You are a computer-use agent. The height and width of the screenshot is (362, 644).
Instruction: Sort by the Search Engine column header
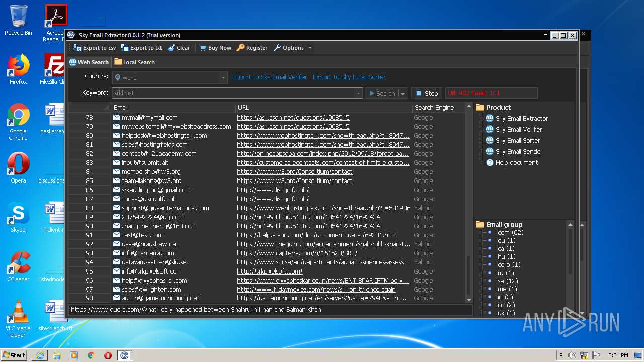[x=438, y=107]
